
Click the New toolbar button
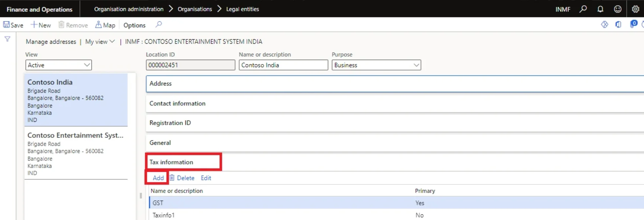(41, 25)
